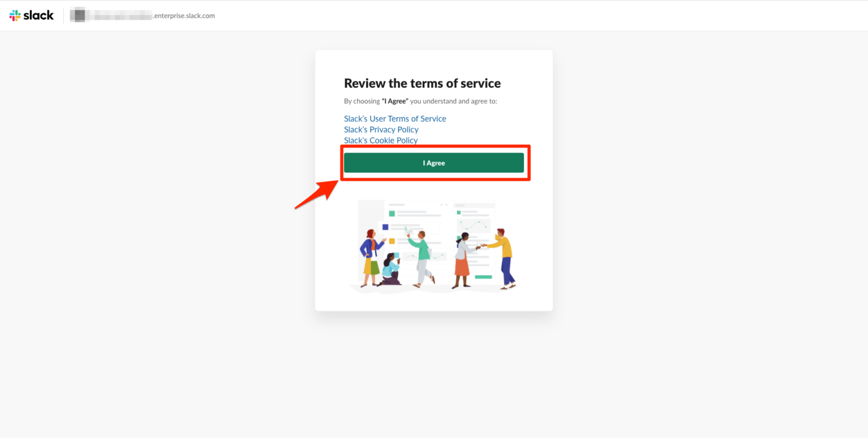Click the small green bar in the illustration's right panel

point(483,277)
